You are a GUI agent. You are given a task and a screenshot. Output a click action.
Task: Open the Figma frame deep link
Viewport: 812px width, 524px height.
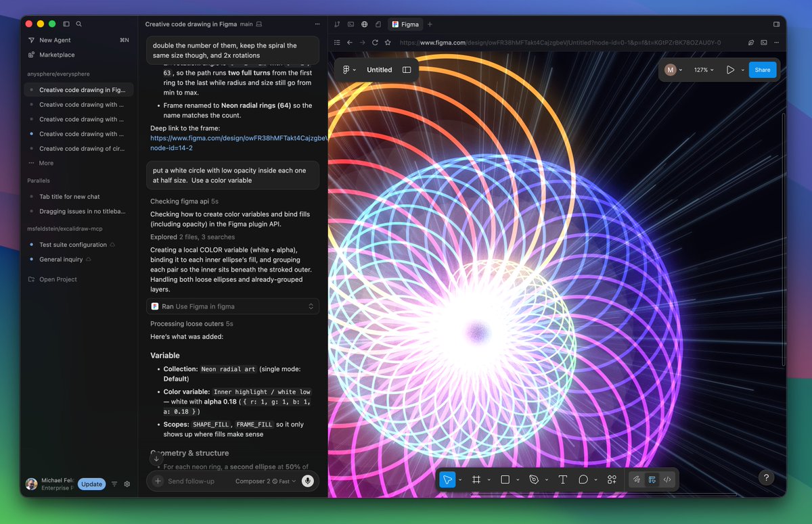[239, 143]
